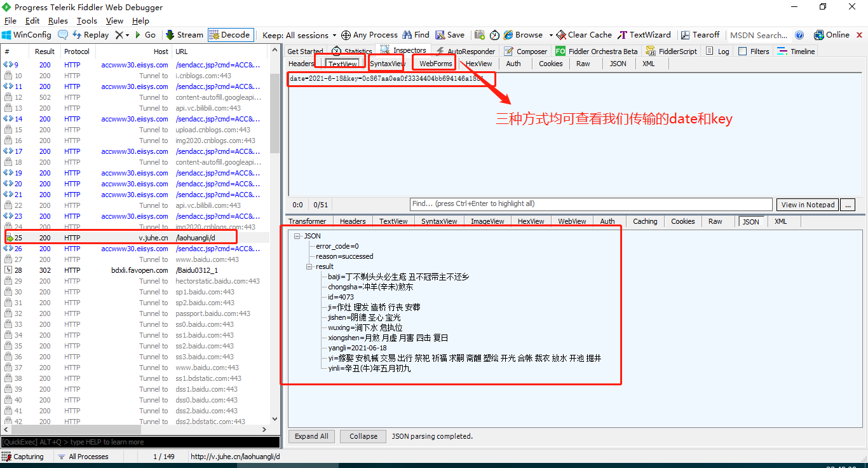
Task: Open the Composer tab
Action: [526, 52]
